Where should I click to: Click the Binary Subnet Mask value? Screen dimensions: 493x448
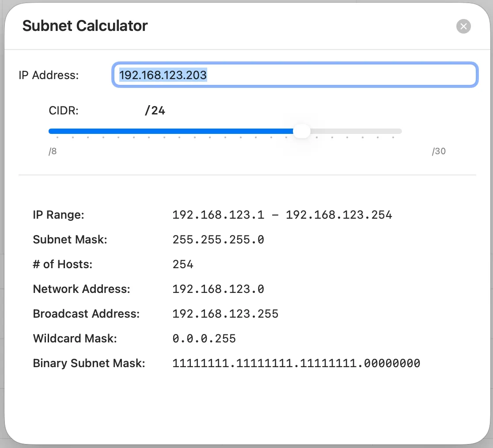[x=296, y=364]
